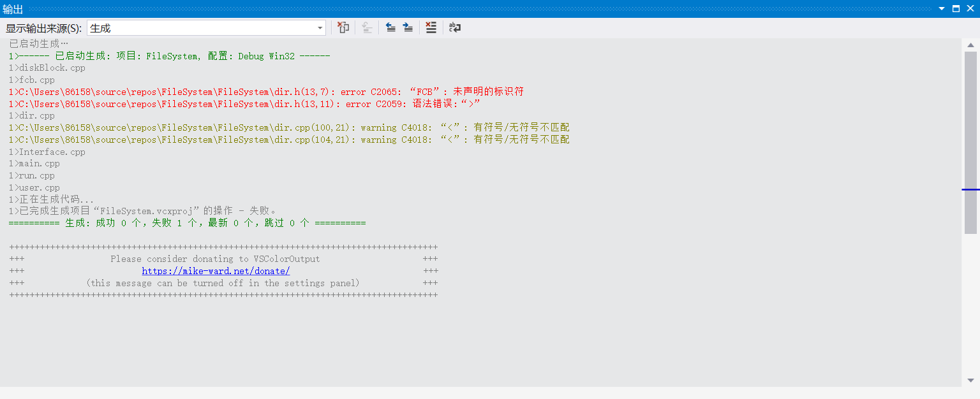Click the Go to Next Message arrow icon
The image size is (980, 399).
click(x=408, y=27)
